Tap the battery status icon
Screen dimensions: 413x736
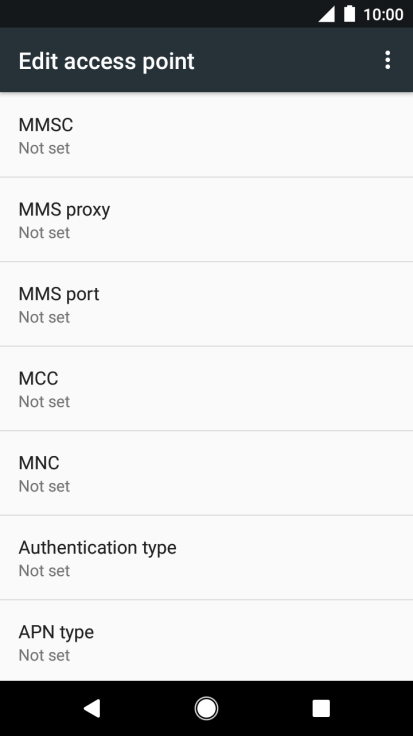[x=350, y=14]
